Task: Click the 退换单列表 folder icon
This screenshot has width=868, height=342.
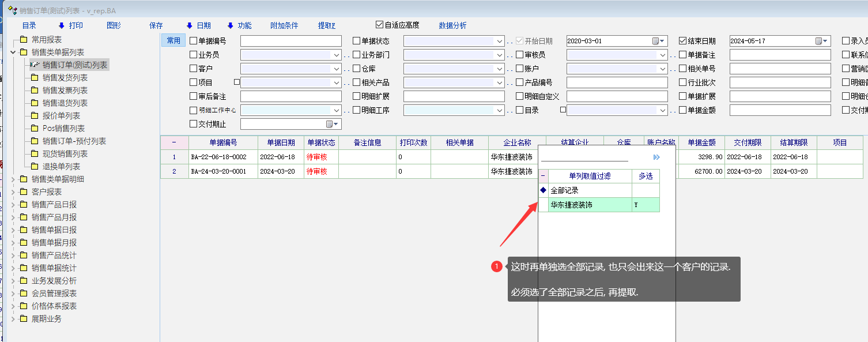Action: pyautogui.click(x=35, y=167)
